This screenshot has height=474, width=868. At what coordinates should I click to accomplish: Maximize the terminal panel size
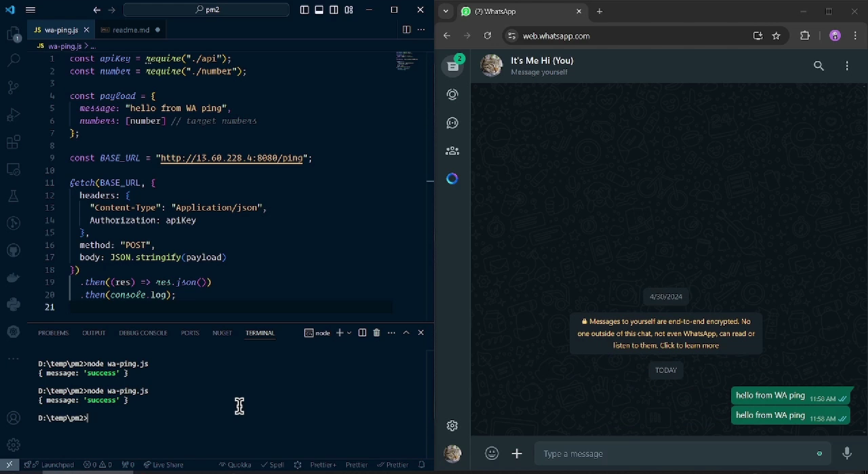point(406,333)
